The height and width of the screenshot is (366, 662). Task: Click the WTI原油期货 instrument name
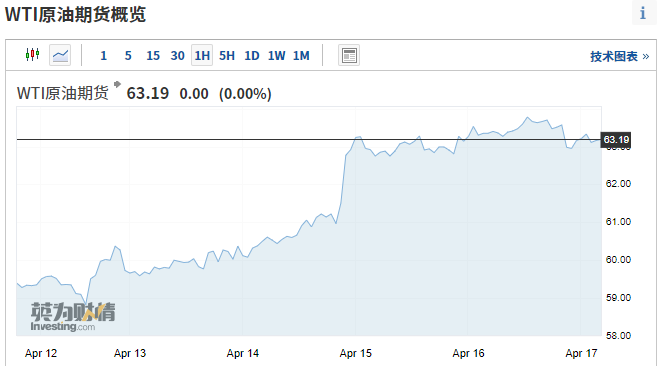pyautogui.click(x=62, y=93)
